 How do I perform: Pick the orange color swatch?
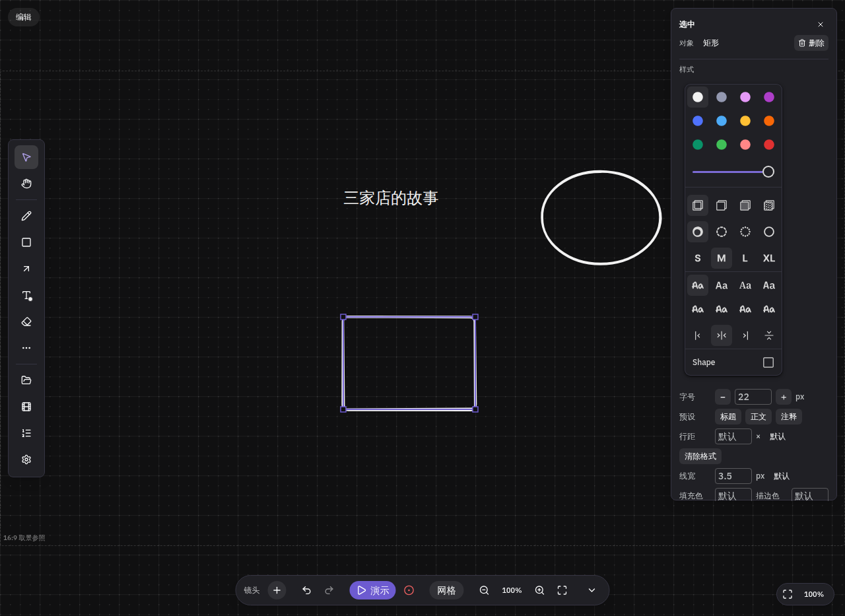tap(769, 121)
